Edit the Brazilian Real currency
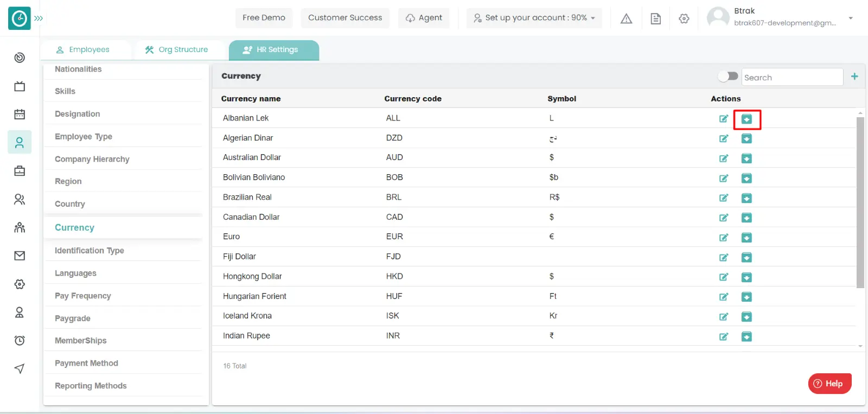 click(723, 198)
